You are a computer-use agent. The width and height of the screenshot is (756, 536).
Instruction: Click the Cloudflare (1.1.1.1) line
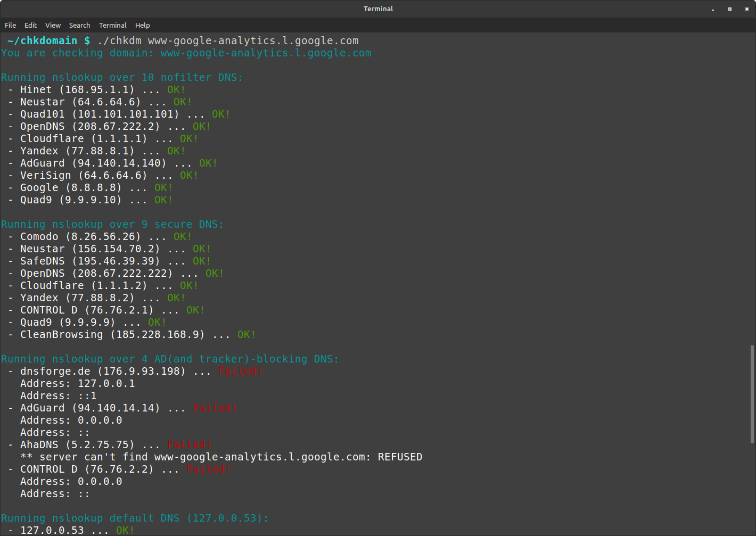[103, 138]
